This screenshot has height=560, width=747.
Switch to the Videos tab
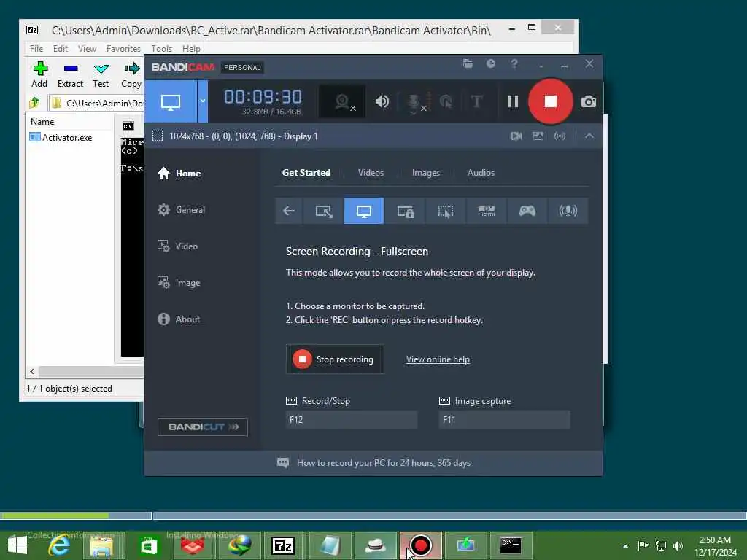point(371,173)
